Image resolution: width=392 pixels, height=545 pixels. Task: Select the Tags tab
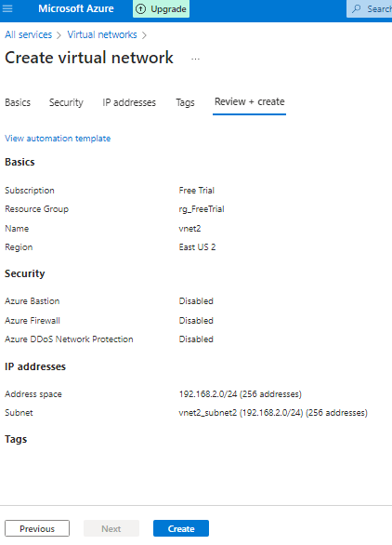(x=185, y=102)
